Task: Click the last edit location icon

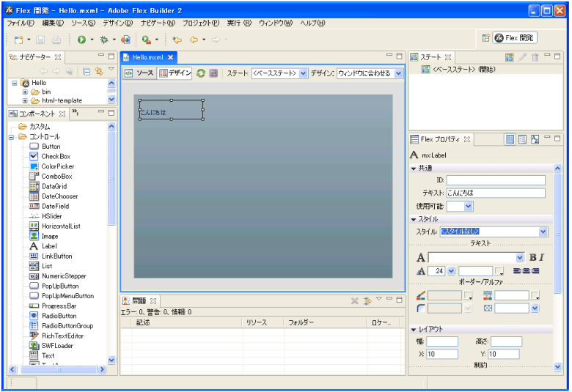Action: click(x=177, y=40)
